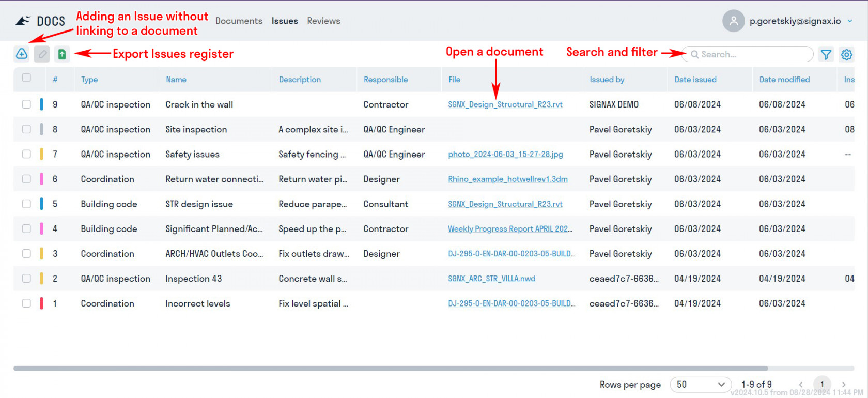Open DJ-295 file link in issue 3 row
This screenshot has width=868, height=398.
(512, 253)
